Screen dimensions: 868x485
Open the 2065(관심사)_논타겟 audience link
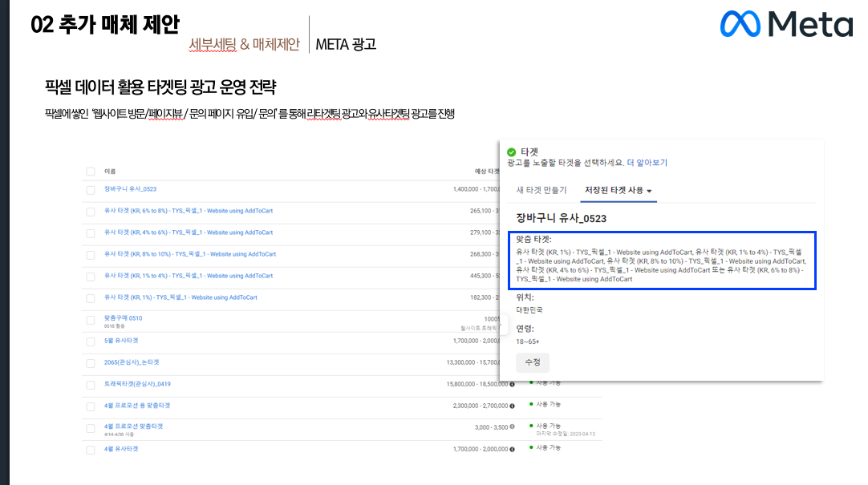(x=132, y=362)
